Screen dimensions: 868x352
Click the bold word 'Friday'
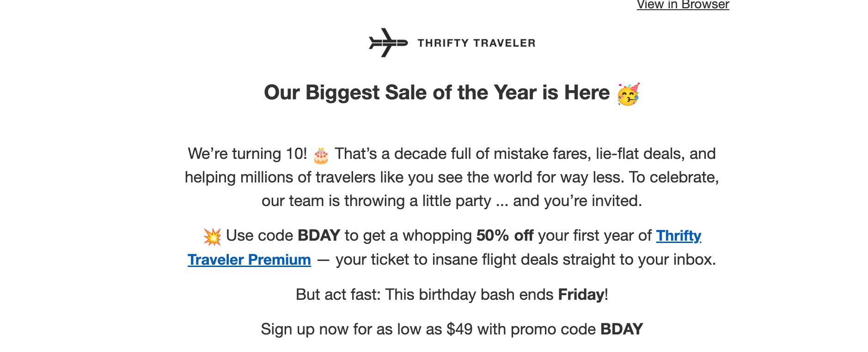581,295
